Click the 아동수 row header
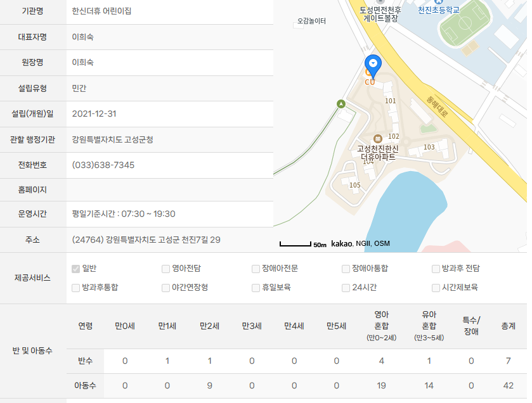Screen dimensions: 532x403 85,386
